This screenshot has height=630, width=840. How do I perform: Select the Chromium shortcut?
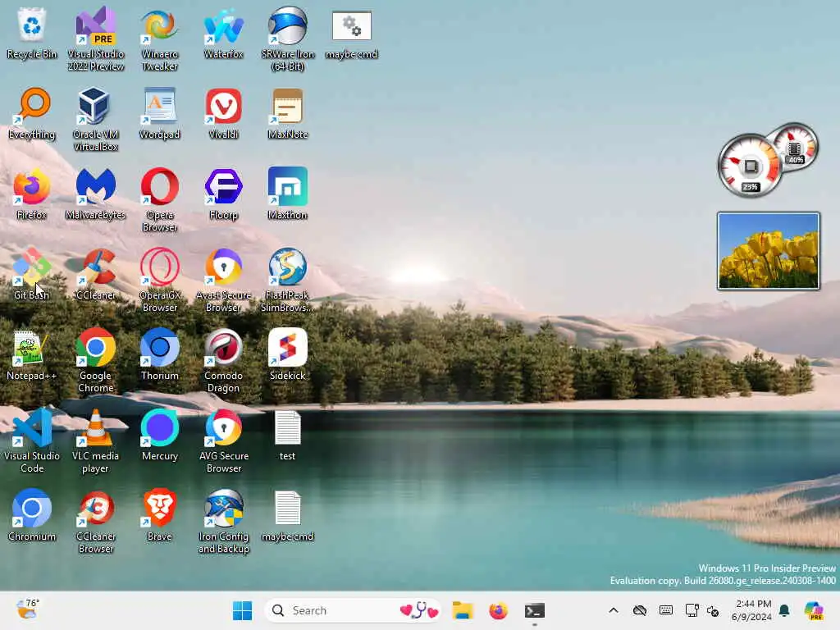[x=32, y=515]
